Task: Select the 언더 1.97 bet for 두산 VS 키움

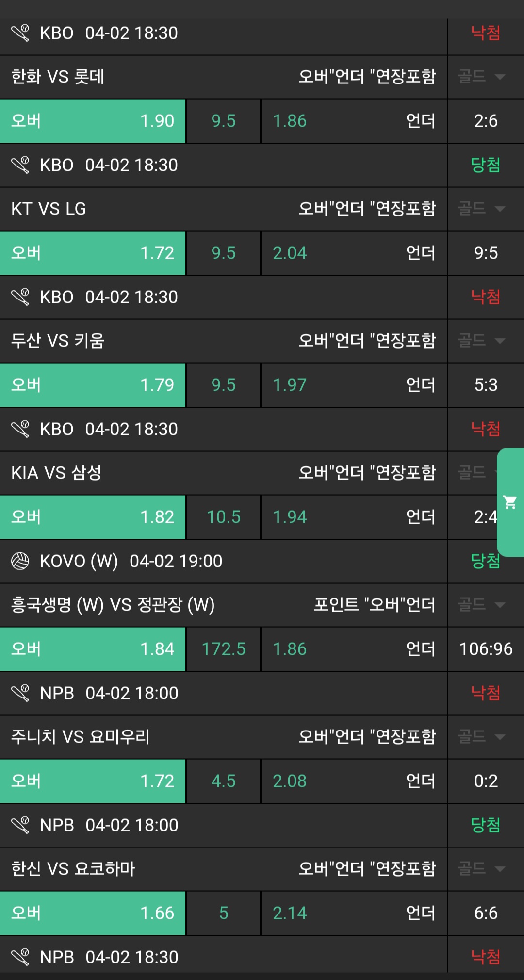Action: [x=354, y=385]
